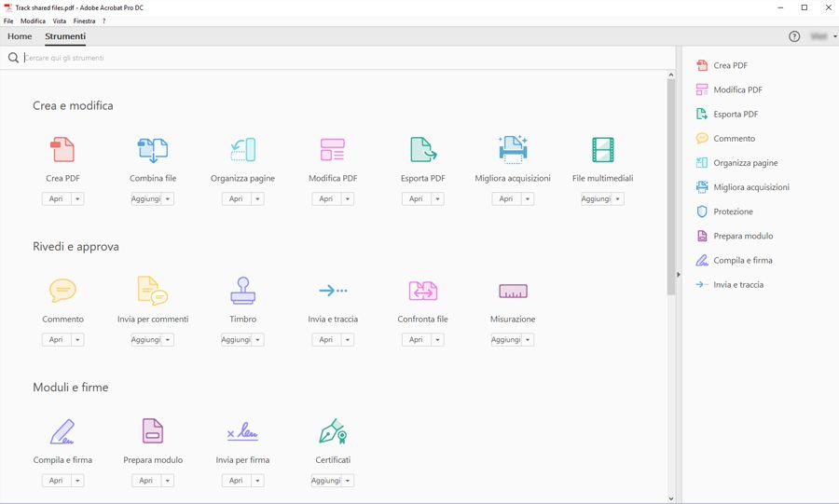The width and height of the screenshot is (839, 504).
Task: Open the Certificati pen nib icon
Action: [333, 431]
